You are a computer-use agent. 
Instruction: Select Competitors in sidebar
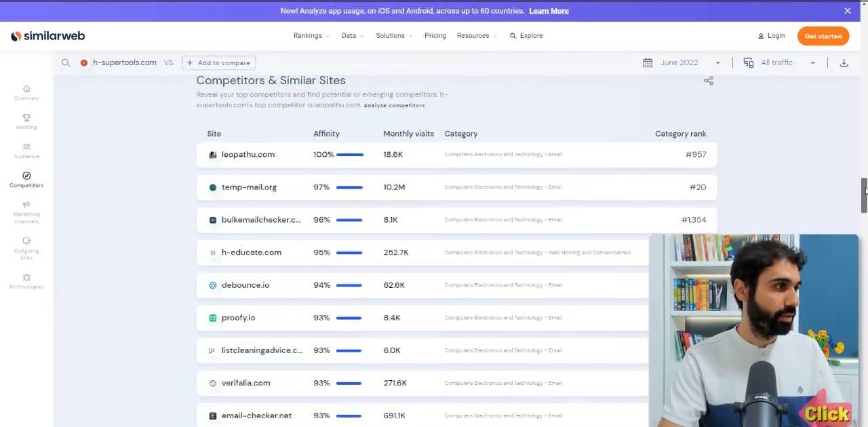point(26,180)
